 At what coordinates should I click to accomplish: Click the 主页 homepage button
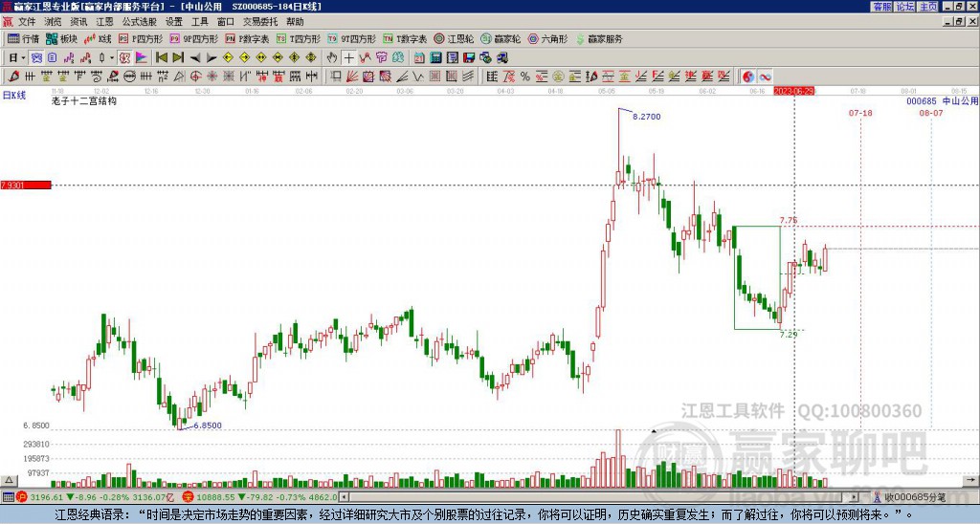pos(928,7)
